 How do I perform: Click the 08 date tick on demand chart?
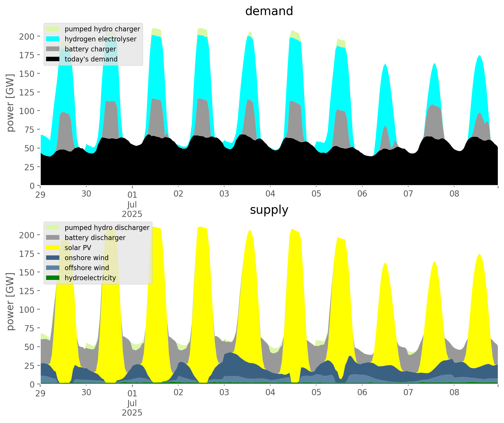point(454,194)
